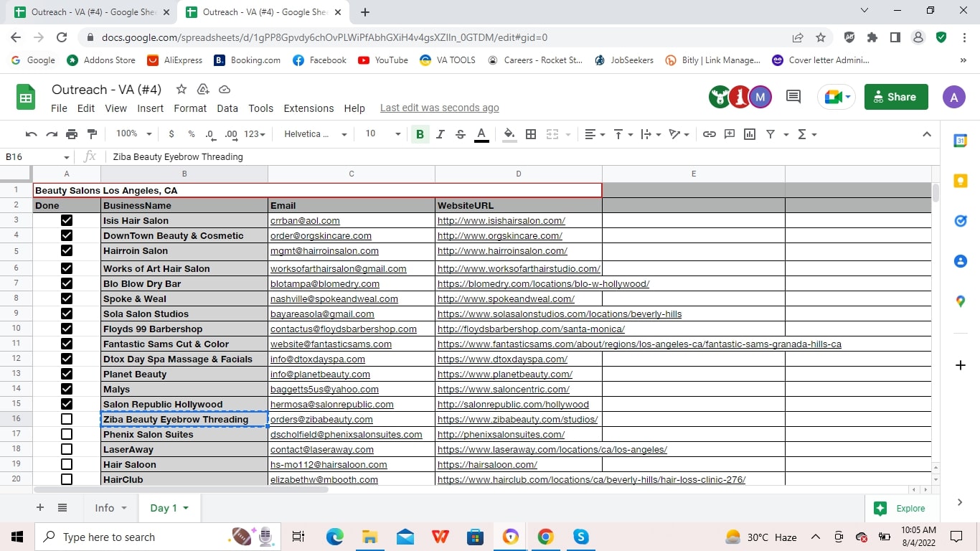Uncheck the Isis Hair Salon checkbox
This screenshot has height=551, width=980.
coord(67,221)
